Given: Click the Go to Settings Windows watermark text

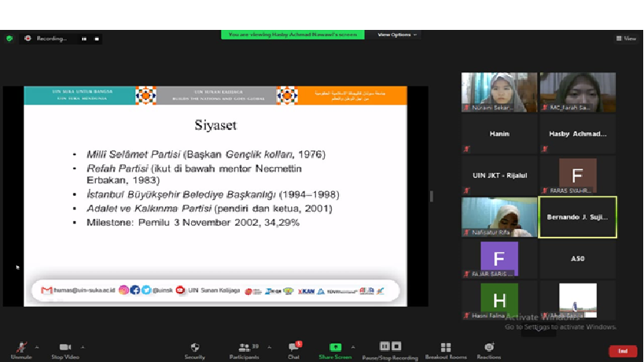Looking at the screenshot, I should tap(560, 327).
